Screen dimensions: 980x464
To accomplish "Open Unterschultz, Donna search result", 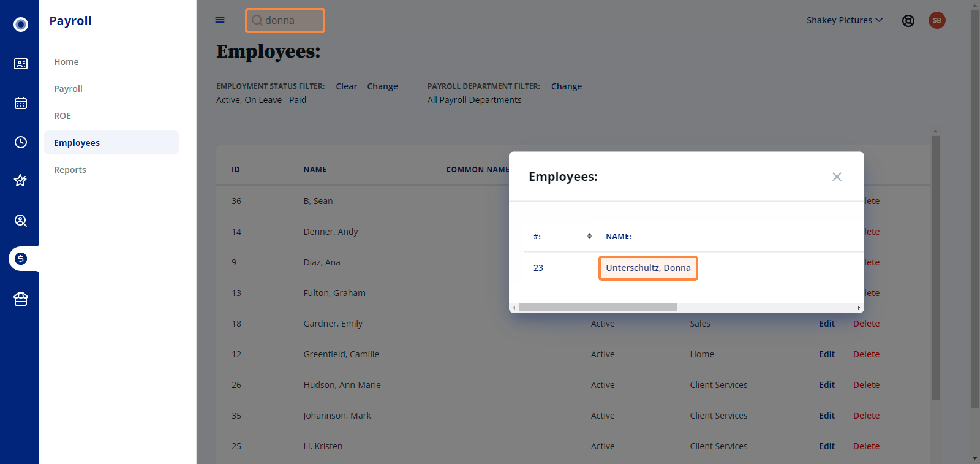I will (647, 268).
